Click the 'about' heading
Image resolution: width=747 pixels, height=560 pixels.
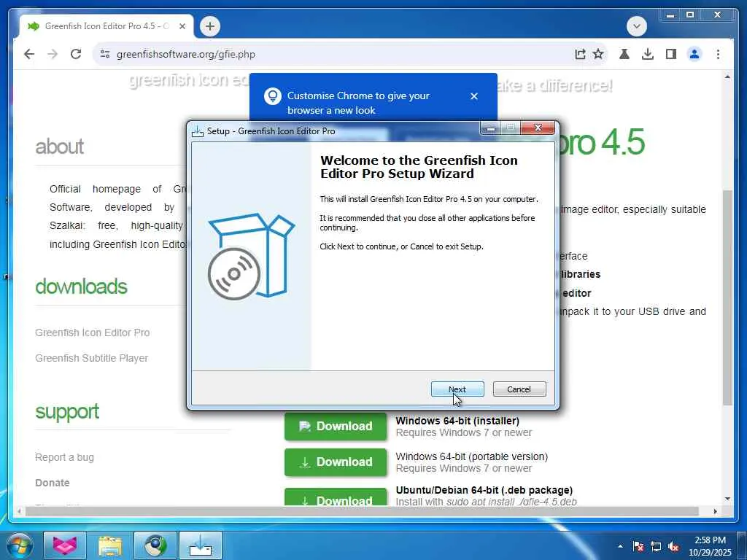pyautogui.click(x=60, y=147)
